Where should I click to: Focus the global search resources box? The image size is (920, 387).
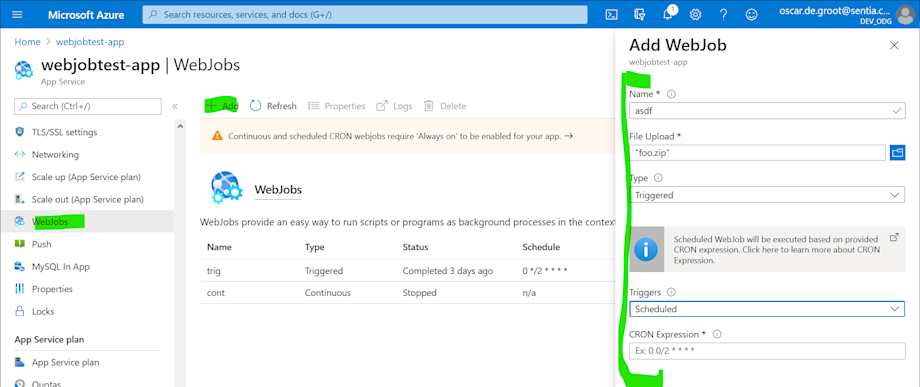(x=364, y=15)
